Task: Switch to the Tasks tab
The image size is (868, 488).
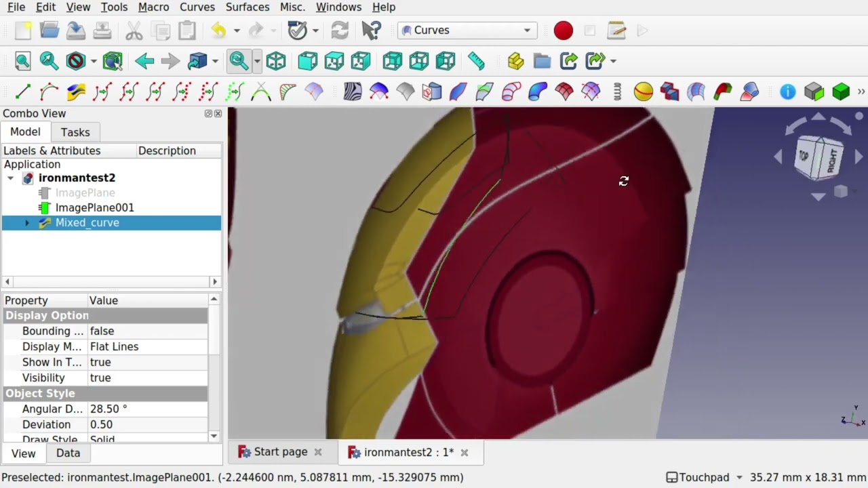Action: click(x=75, y=132)
